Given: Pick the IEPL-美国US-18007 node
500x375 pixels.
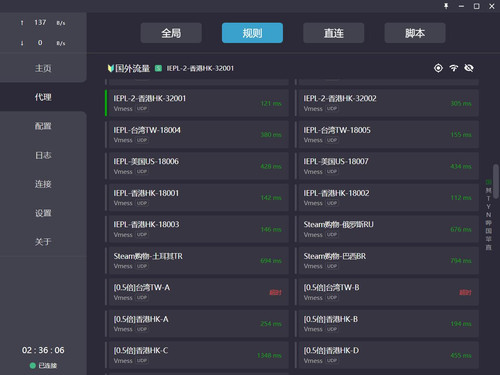Looking at the screenshot, I should pyautogui.click(x=387, y=166).
